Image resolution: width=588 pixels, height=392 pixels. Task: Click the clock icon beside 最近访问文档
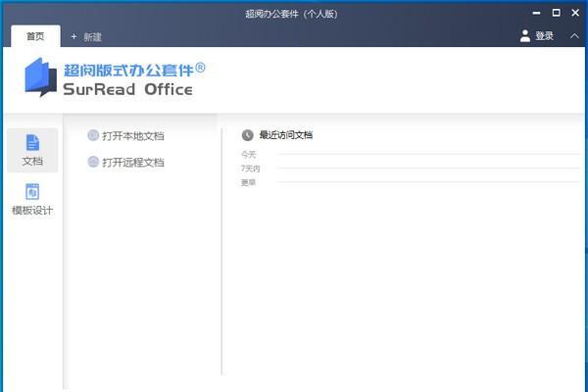[247, 135]
